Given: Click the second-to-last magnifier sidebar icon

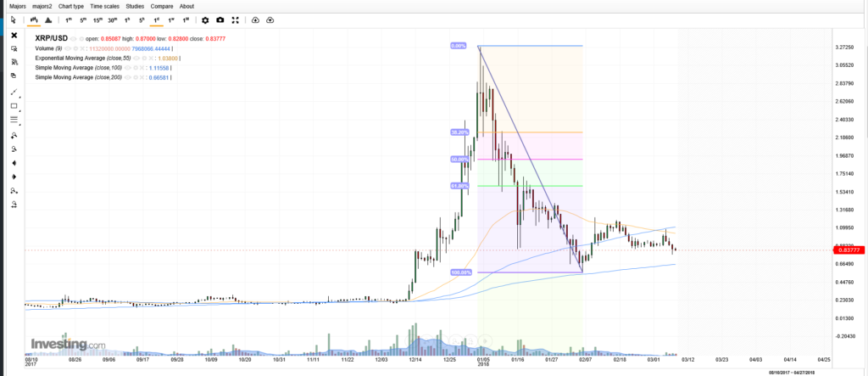Looking at the screenshot, I should click(14, 191).
